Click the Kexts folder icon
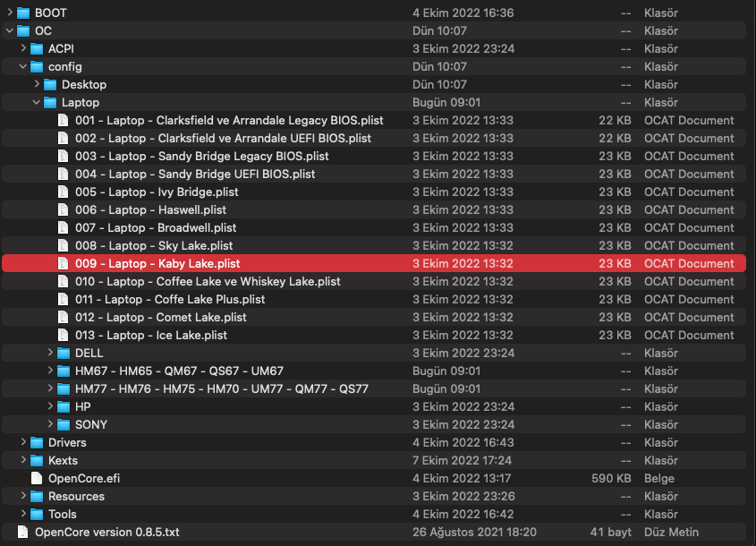756x546 pixels. (37, 460)
